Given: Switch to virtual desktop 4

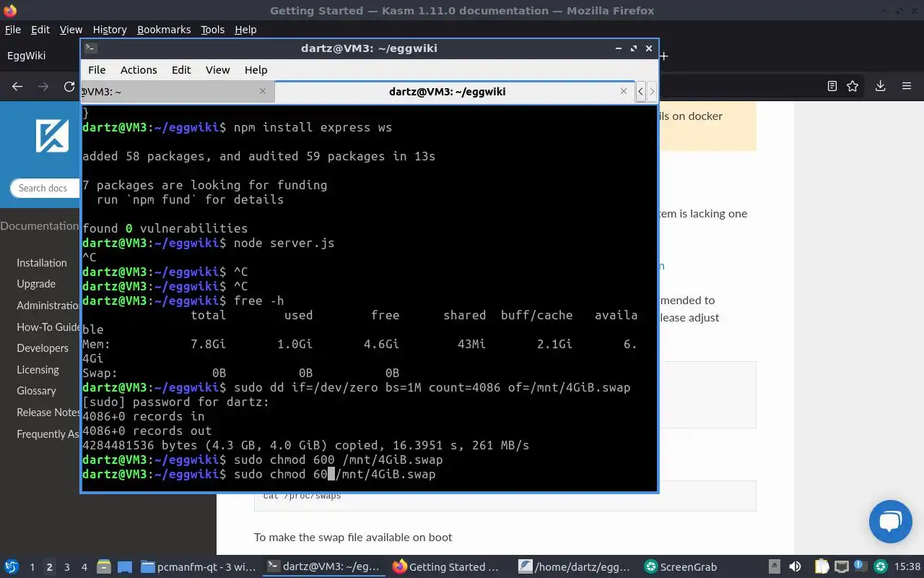Looking at the screenshot, I should tap(84, 567).
